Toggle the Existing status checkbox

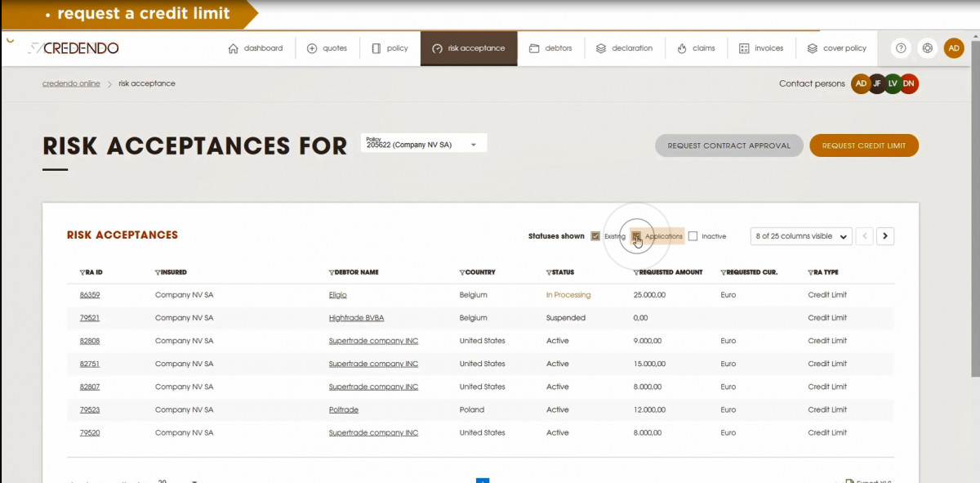point(595,236)
